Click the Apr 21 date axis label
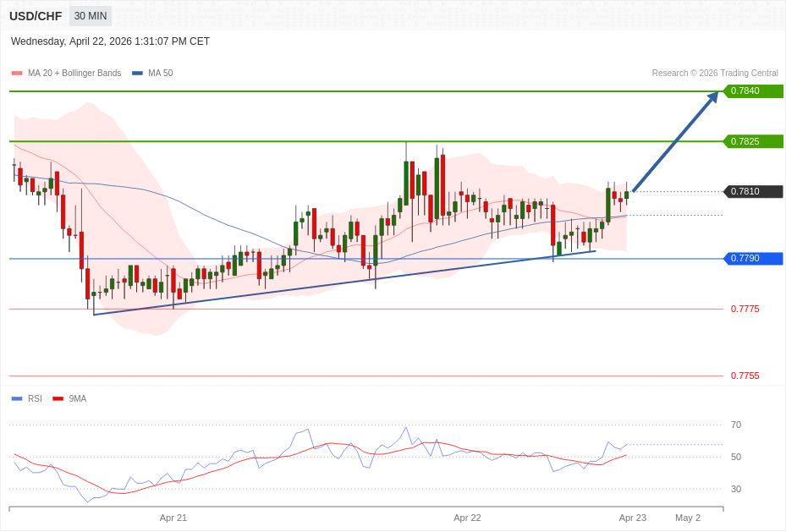The image size is (786, 532). pyautogui.click(x=173, y=518)
